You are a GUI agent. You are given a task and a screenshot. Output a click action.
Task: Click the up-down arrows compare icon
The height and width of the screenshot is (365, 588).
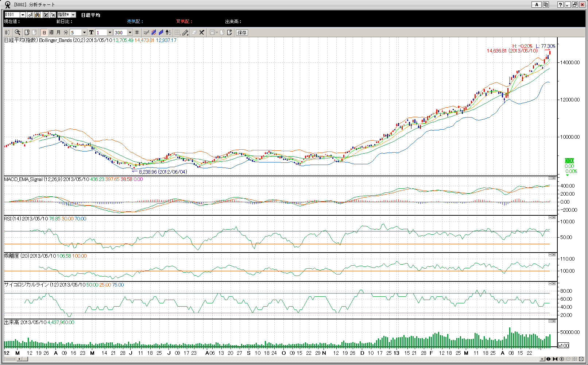(168, 32)
